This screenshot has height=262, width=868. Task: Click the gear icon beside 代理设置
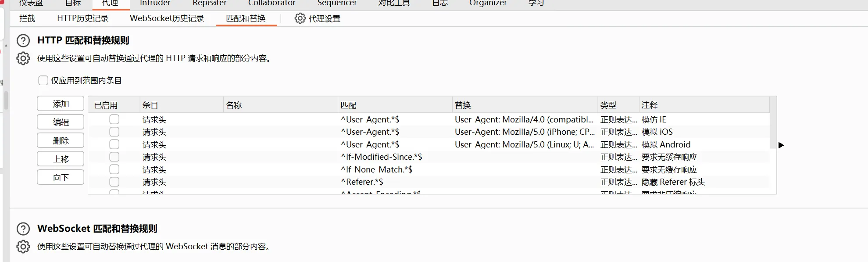click(300, 18)
